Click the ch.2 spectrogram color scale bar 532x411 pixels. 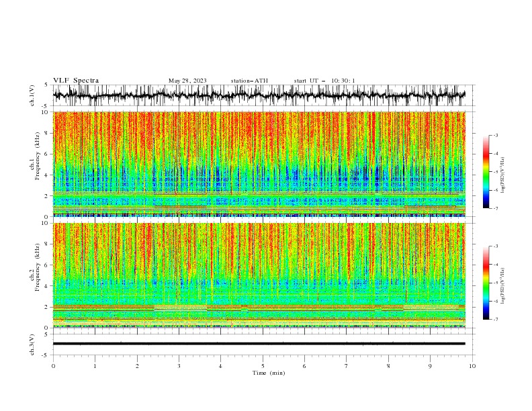486,283
